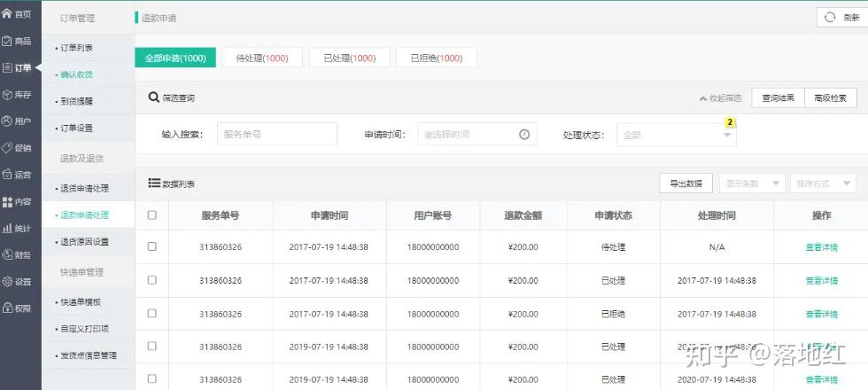Click the 处理时间 column header
Viewport: 868px width, 390px height.
(717, 215)
